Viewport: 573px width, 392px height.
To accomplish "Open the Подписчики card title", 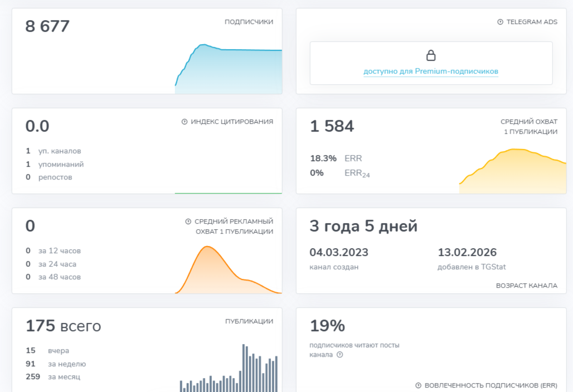I will 249,22.
